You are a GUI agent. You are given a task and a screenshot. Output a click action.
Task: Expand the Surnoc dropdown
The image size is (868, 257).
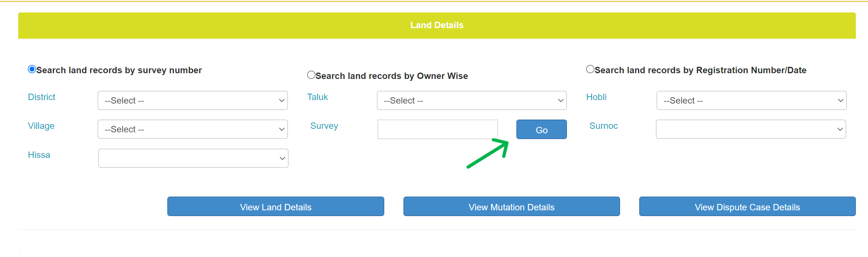pos(750,129)
